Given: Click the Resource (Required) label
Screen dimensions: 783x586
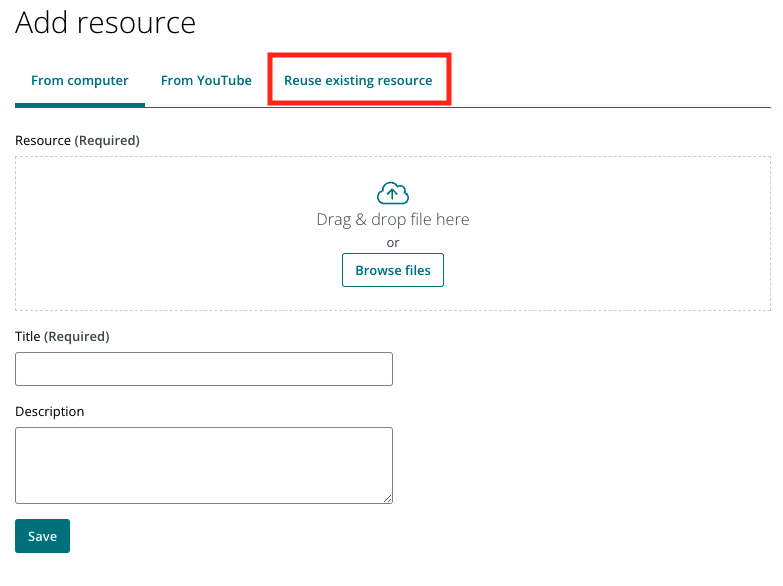Looking at the screenshot, I should (77, 140).
